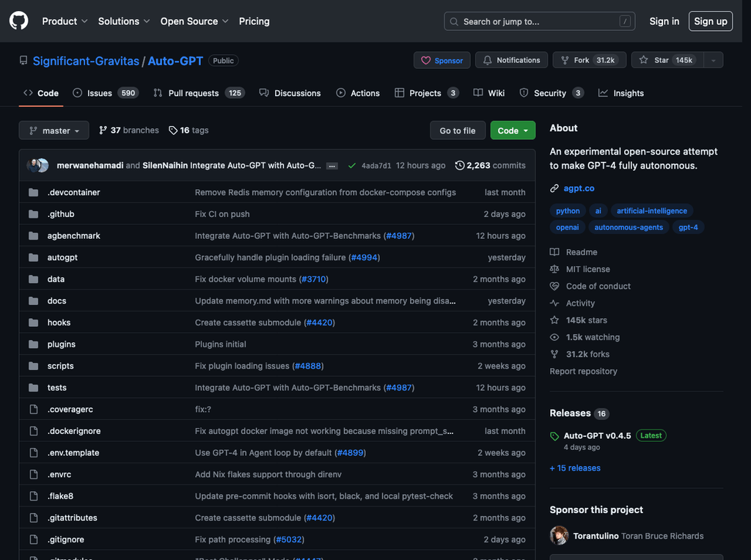Click the Sign in link
Image resolution: width=751 pixels, height=560 pixels.
(664, 21)
